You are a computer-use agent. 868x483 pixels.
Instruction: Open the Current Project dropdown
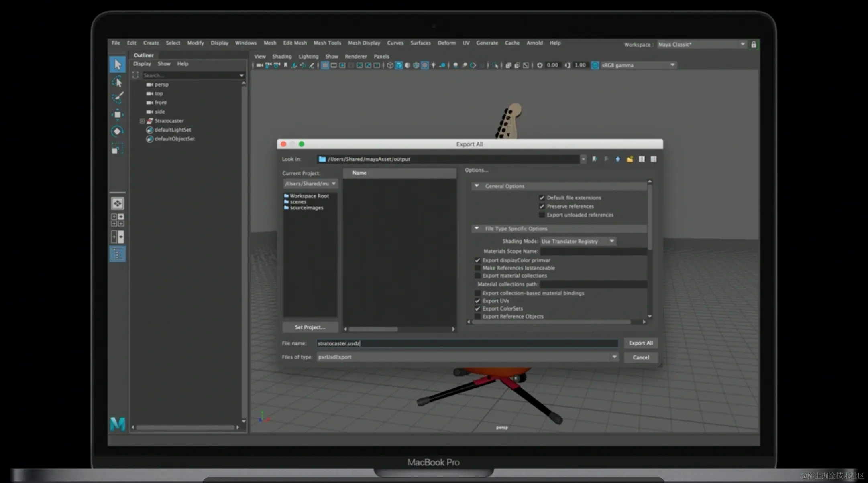[310, 183]
